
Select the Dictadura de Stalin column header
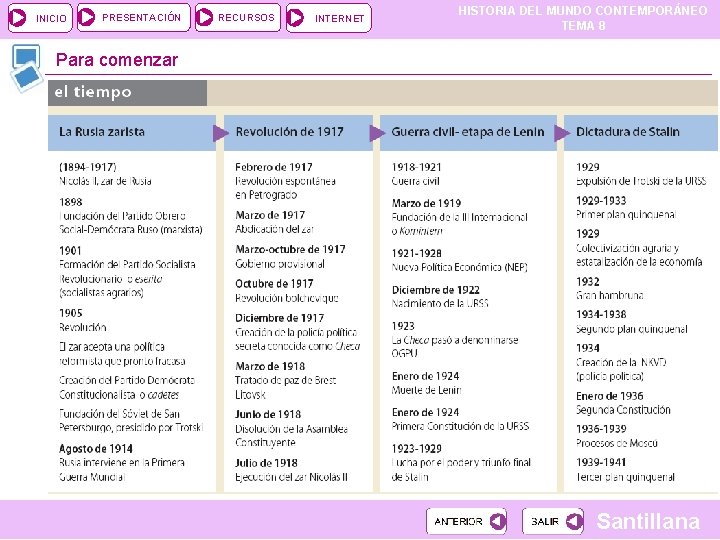tap(641, 132)
